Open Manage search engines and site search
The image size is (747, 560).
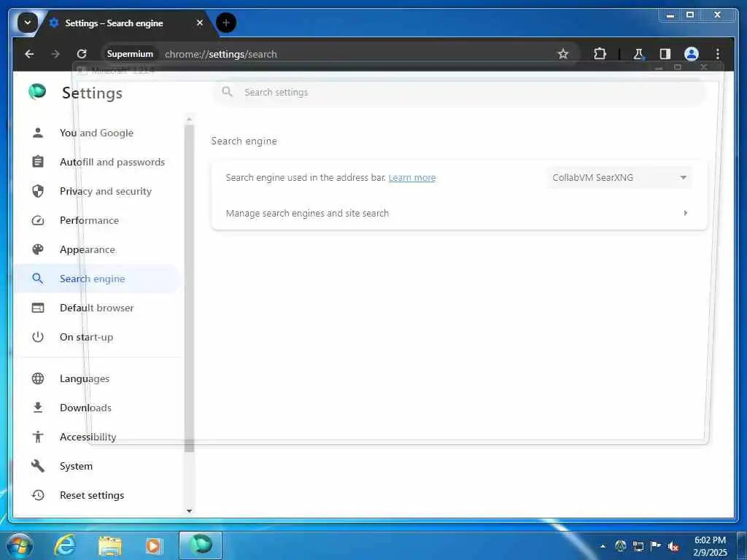coord(460,214)
